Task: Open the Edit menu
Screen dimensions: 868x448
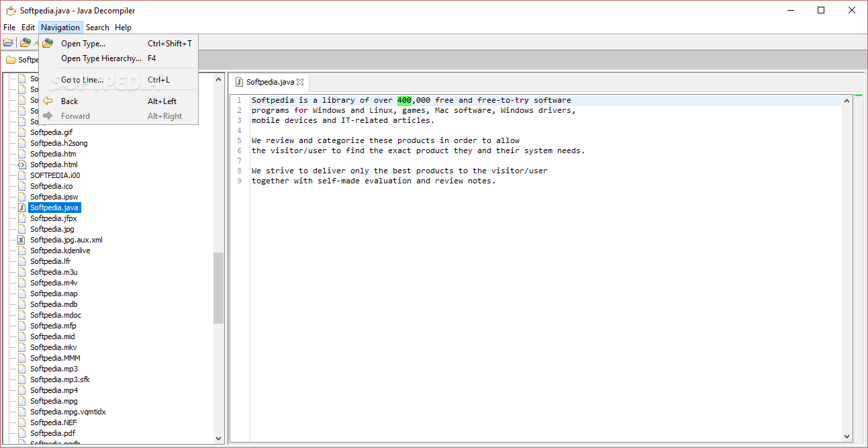Action: tap(28, 28)
